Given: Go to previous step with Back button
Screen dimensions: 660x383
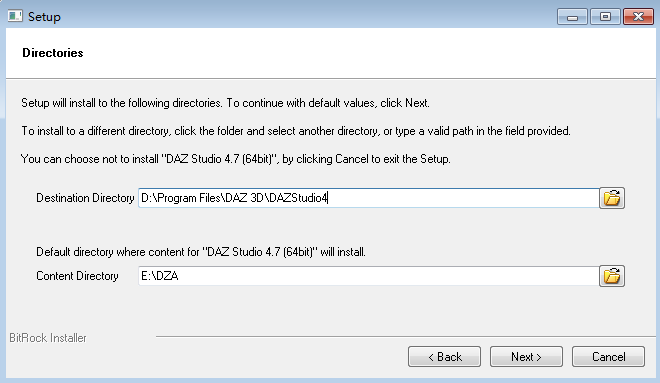Looking at the screenshot, I should click(x=444, y=357).
